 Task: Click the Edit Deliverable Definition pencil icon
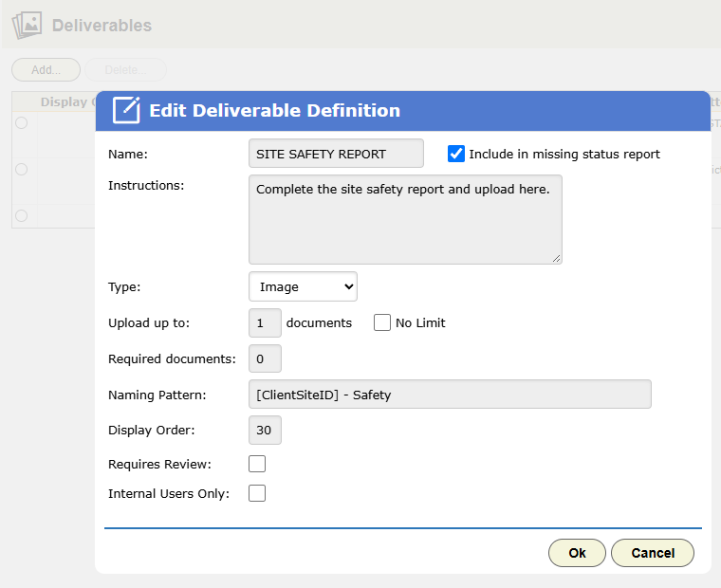pos(126,110)
